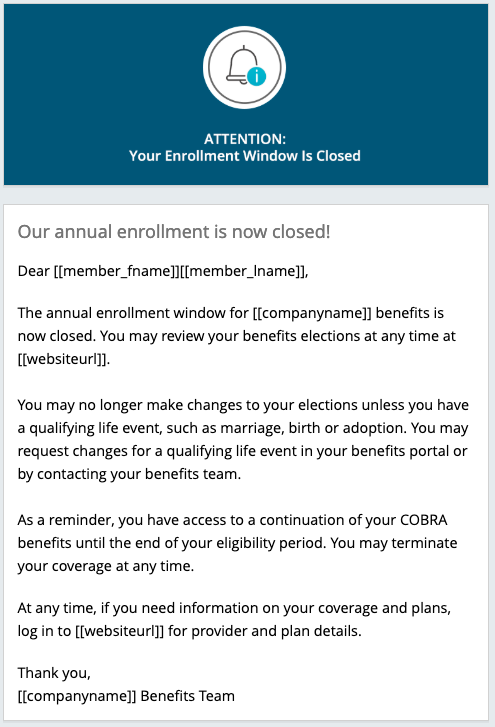This screenshot has width=495, height=727.
Task: Open the [[websiteurl]] link after 'any time at'
Action: (62, 359)
